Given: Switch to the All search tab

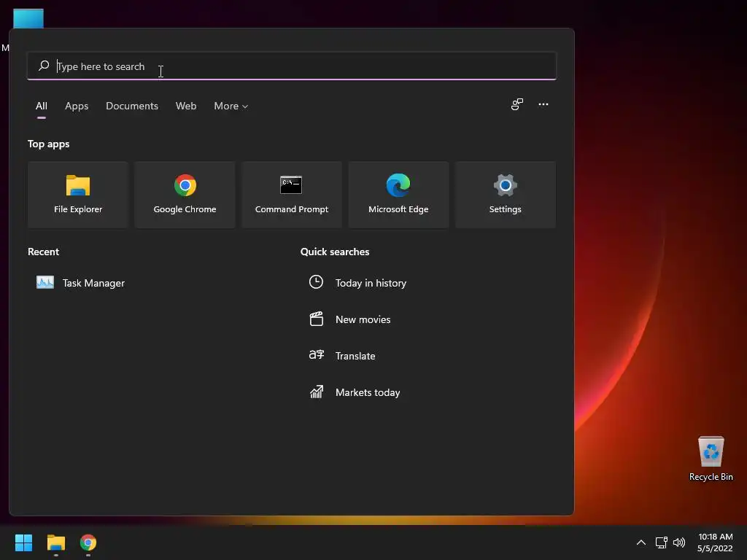Looking at the screenshot, I should [42, 106].
